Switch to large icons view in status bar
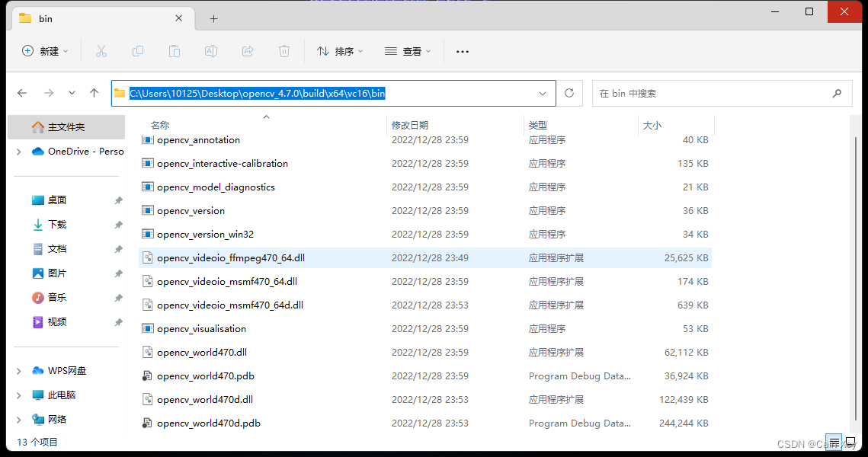 point(852,443)
